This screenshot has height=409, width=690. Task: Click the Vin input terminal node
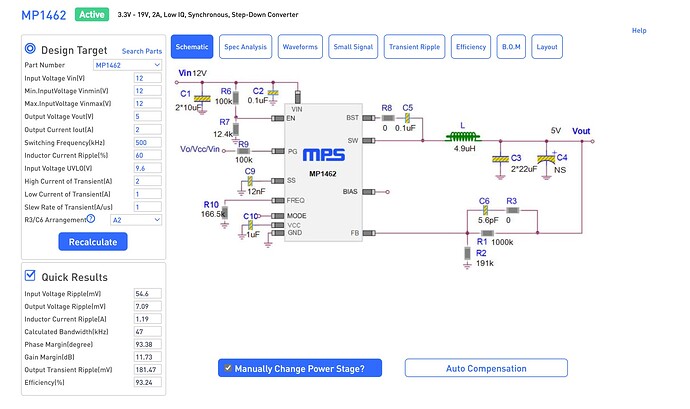click(177, 82)
